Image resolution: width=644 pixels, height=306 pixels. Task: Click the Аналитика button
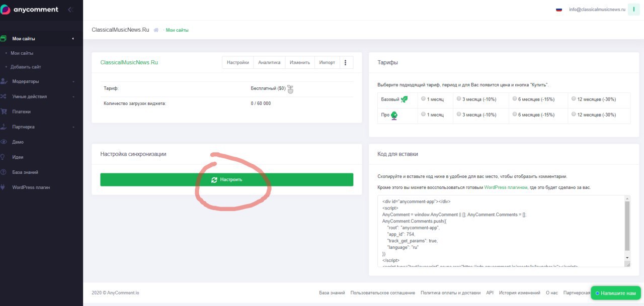269,62
